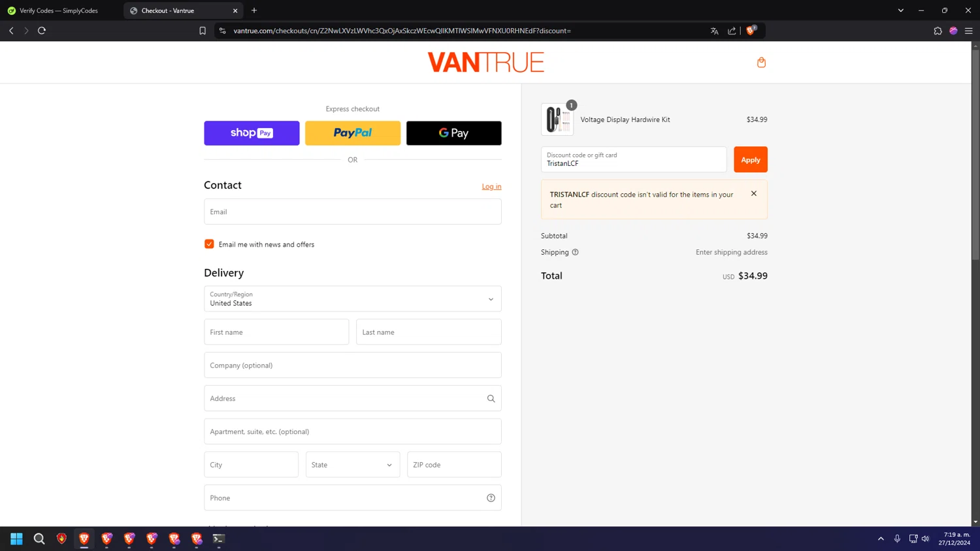Click the Vantrue logo
This screenshot has height=551, width=980.
click(x=485, y=63)
